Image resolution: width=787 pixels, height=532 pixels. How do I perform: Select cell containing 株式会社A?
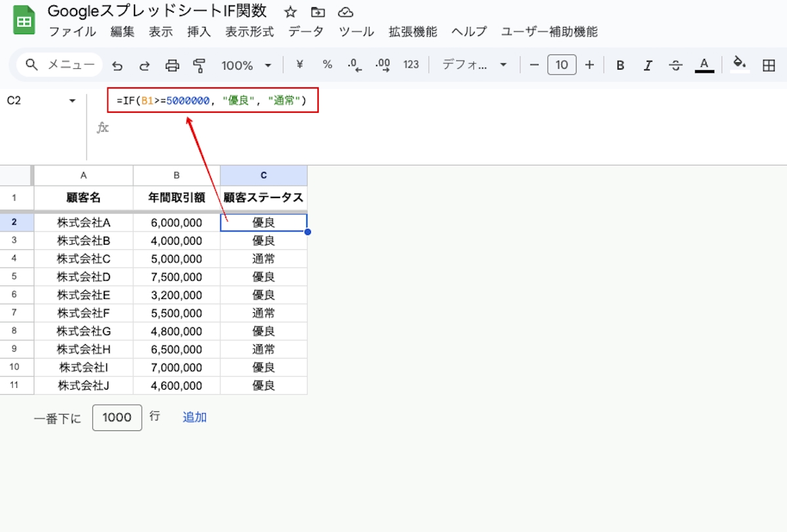point(83,222)
